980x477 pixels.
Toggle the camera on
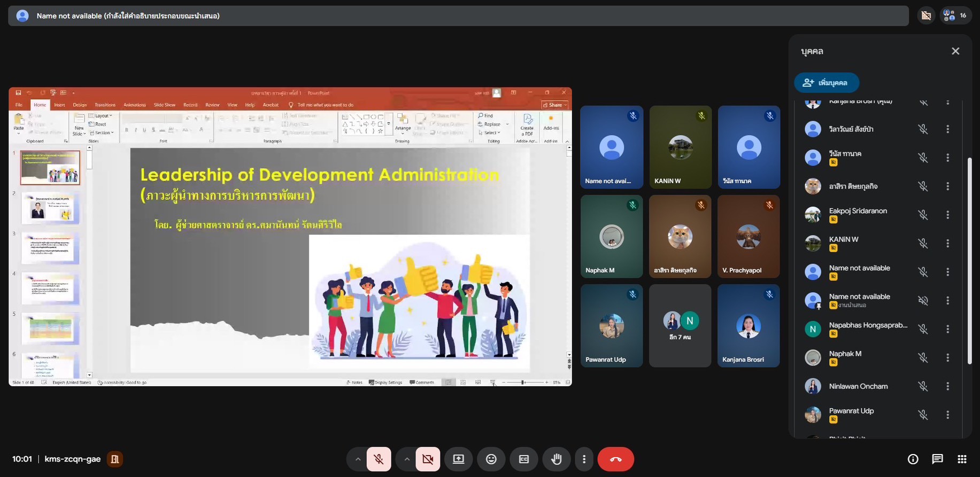[x=428, y=459]
